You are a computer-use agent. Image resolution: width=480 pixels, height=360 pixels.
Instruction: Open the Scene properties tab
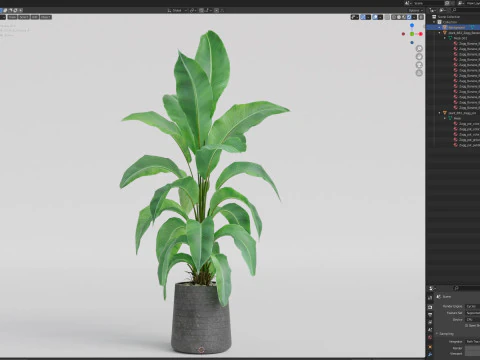[x=430, y=330]
